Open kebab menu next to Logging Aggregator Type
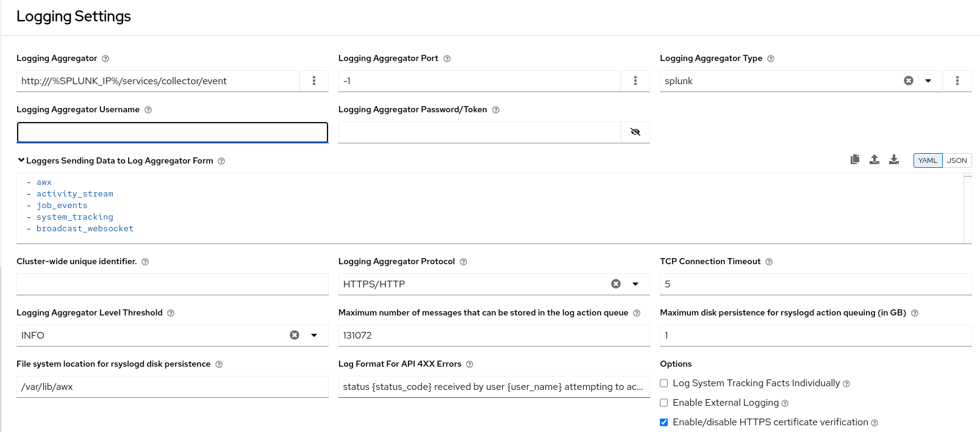Image resolution: width=980 pixels, height=432 pixels. click(x=957, y=81)
